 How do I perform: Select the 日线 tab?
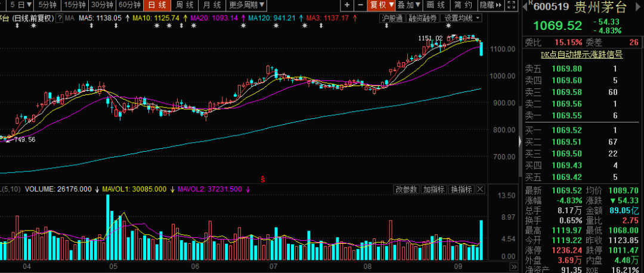156,5
